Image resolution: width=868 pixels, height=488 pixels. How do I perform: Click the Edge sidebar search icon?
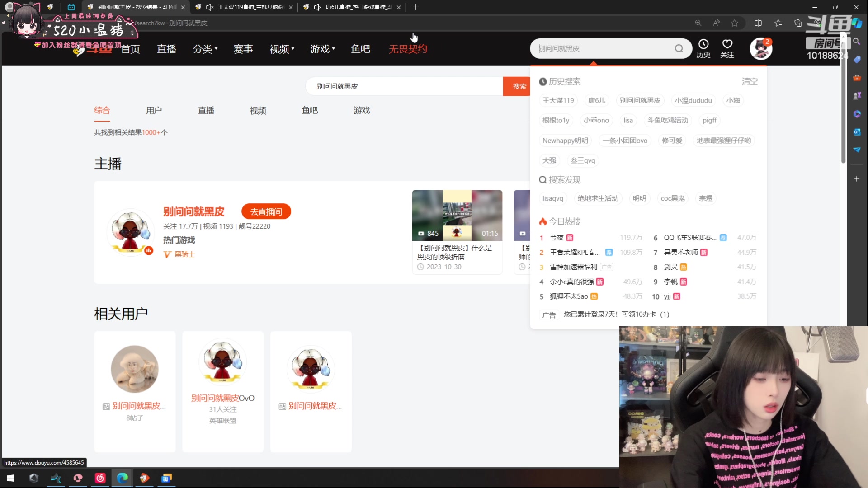click(857, 41)
